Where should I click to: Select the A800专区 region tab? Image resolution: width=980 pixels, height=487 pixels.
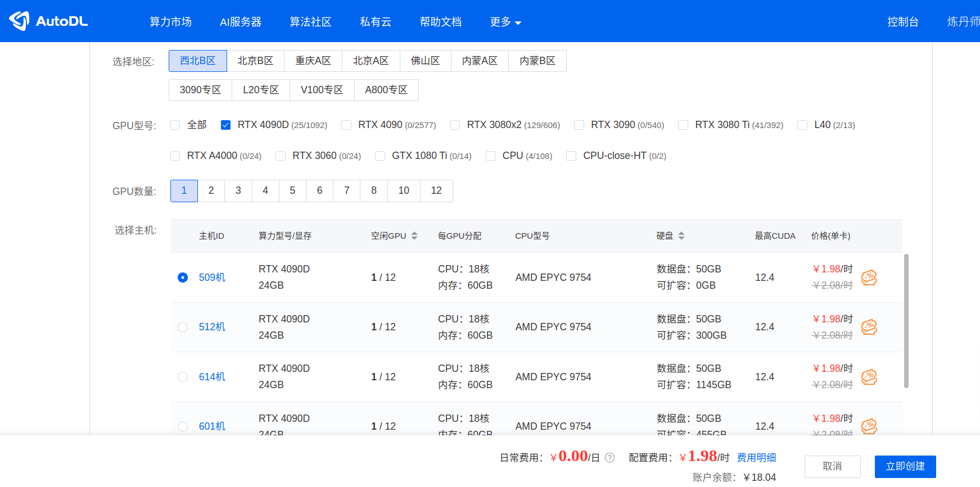[x=386, y=90]
